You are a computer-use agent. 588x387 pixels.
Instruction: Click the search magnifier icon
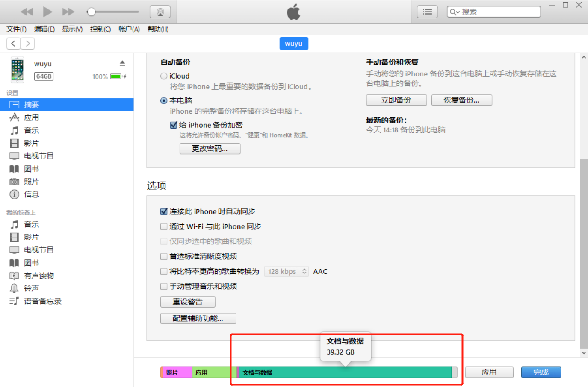454,12
